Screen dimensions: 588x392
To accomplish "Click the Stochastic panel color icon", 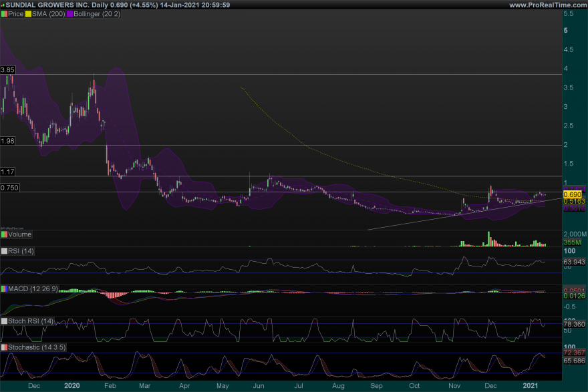I will point(4,348).
